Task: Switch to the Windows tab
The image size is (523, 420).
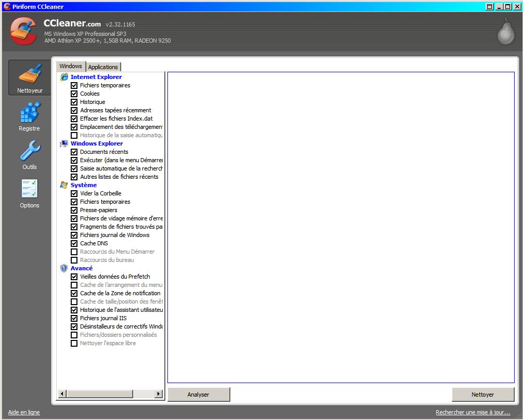Action: click(x=71, y=66)
